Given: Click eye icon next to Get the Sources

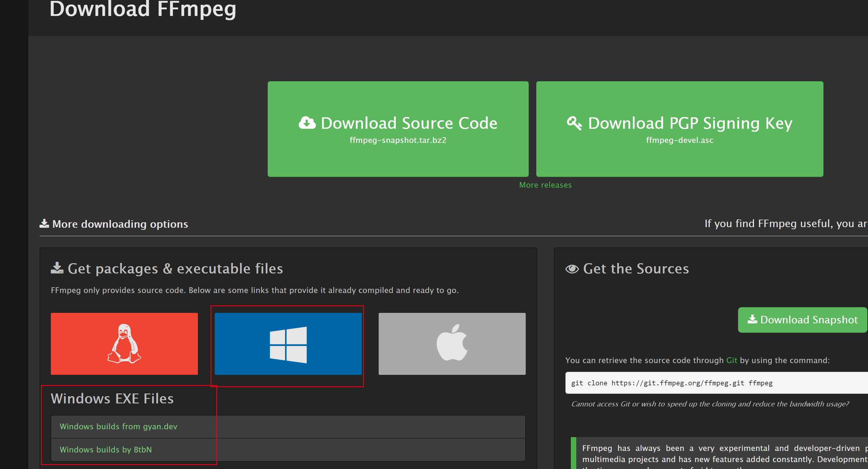Looking at the screenshot, I should [572, 269].
